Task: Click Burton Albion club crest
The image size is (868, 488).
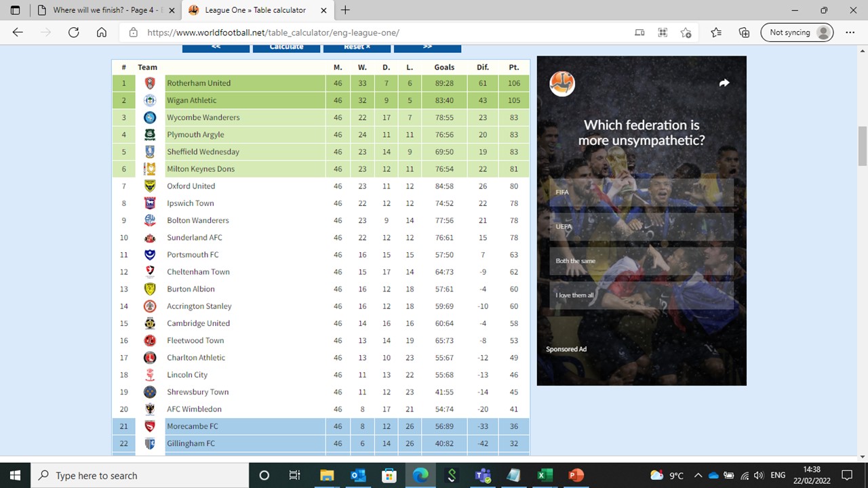Action: tap(150, 289)
